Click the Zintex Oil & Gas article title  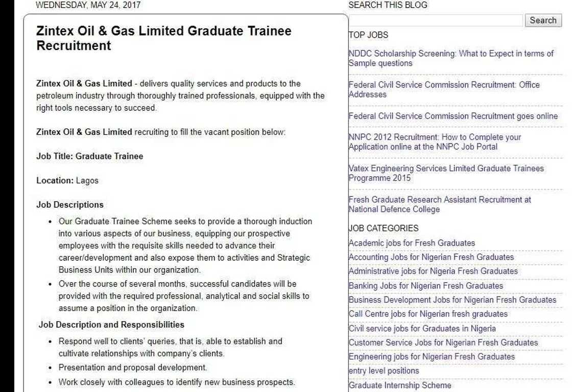coord(164,38)
